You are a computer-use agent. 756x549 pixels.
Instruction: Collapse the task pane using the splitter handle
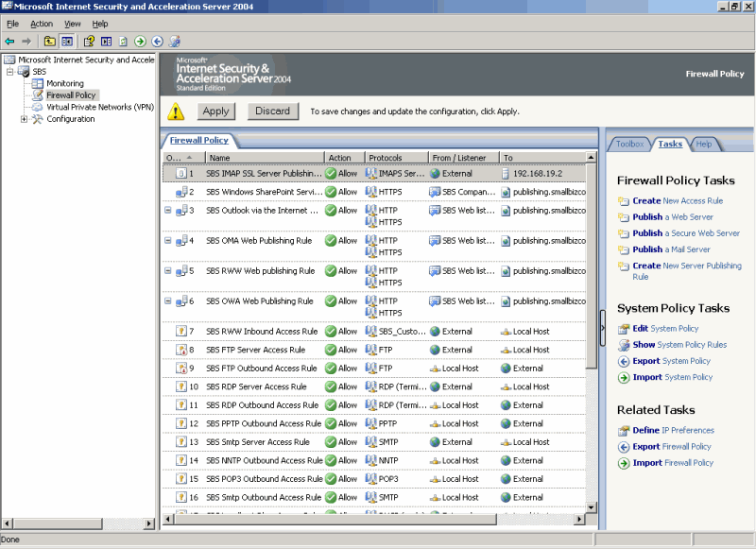click(602, 328)
